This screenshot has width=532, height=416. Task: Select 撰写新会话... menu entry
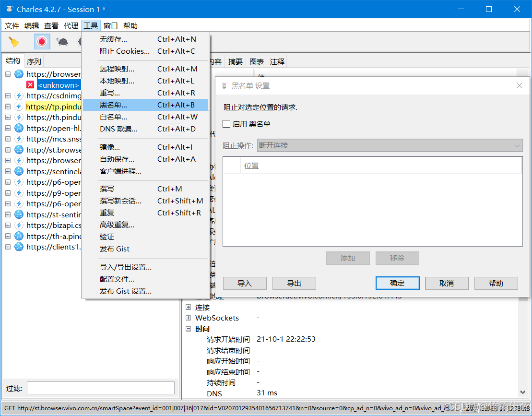(x=145, y=201)
